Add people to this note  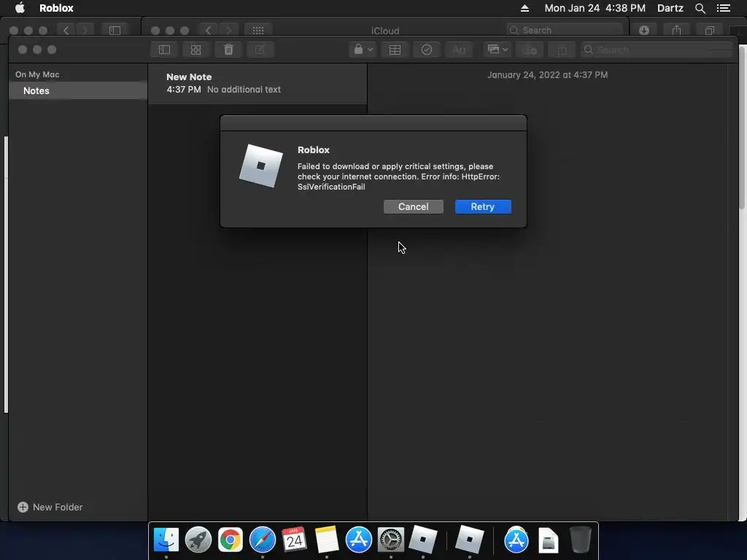pyautogui.click(x=530, y=50)
